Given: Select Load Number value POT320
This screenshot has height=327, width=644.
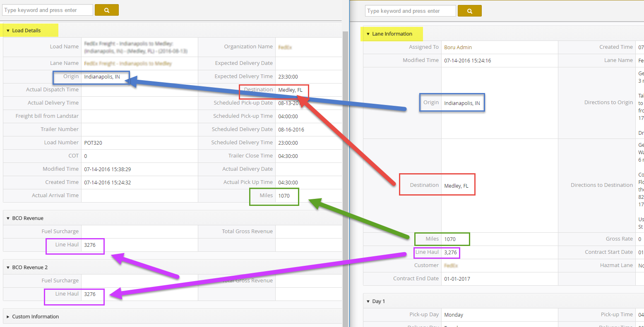Looking at the screenshot, I should 93,143.
